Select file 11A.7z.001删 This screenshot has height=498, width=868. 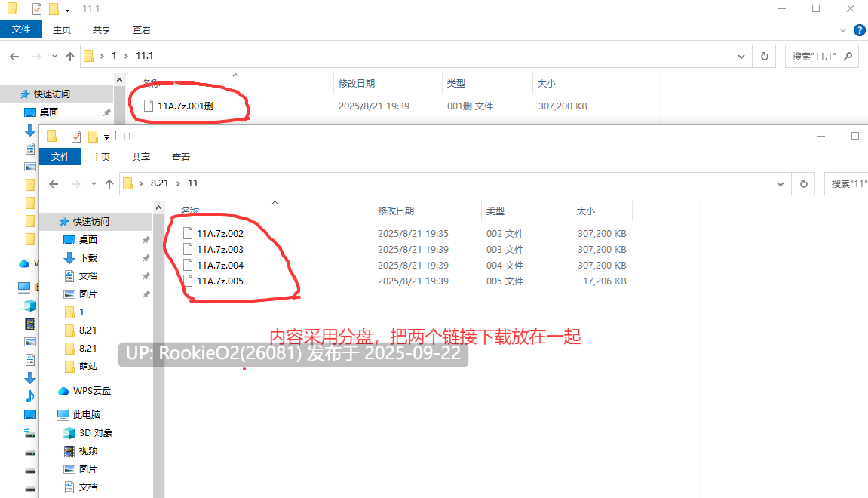click(x=186, y=106)
